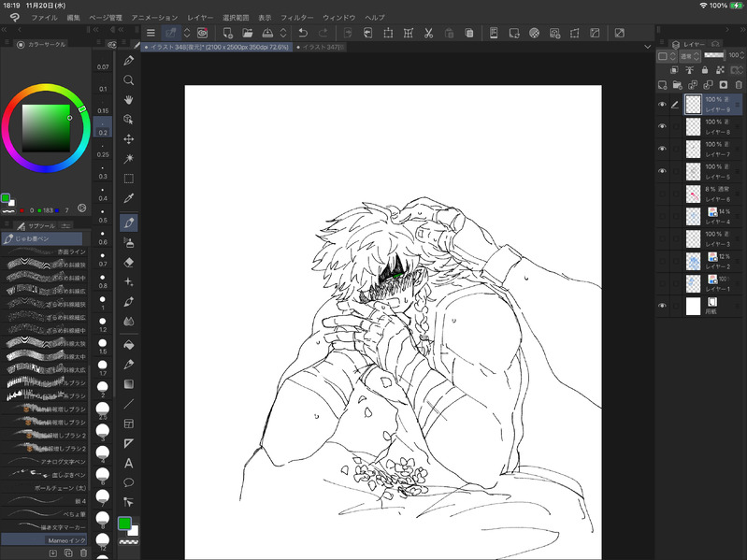This screenshot has height=560, width=747.
Task: Select the Gradient tool
Action: click(x=129, y=384)
